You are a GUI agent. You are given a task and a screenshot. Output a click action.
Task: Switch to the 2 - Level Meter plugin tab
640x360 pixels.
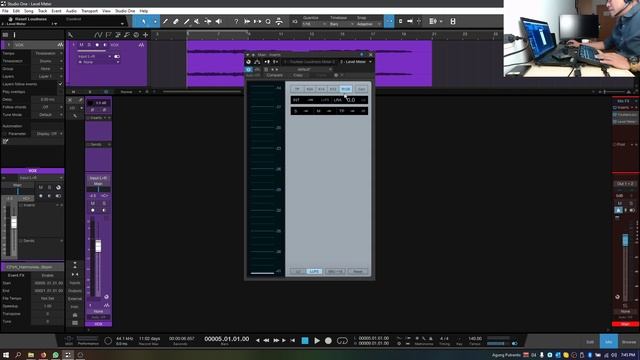tap(353, 62)
